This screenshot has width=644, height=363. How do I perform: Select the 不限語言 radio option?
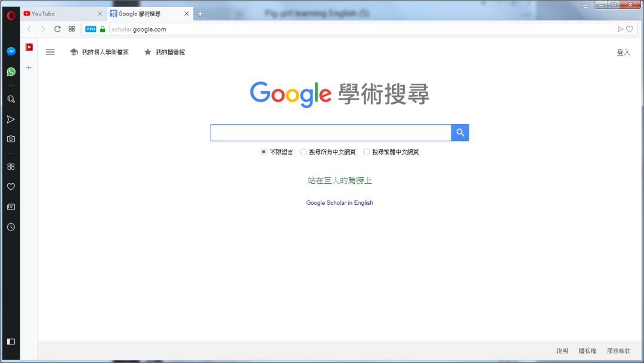(x=264, y=152)
